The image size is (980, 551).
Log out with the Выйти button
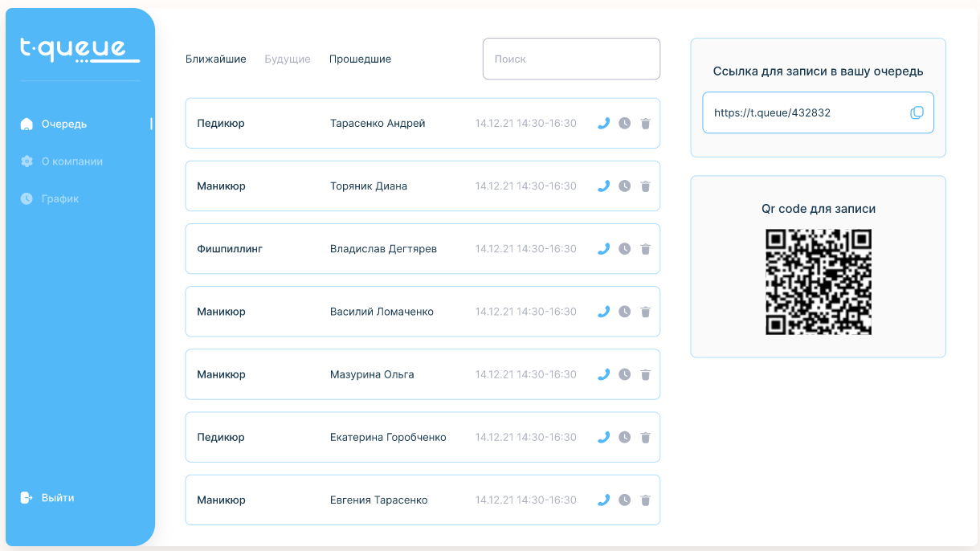57,498
